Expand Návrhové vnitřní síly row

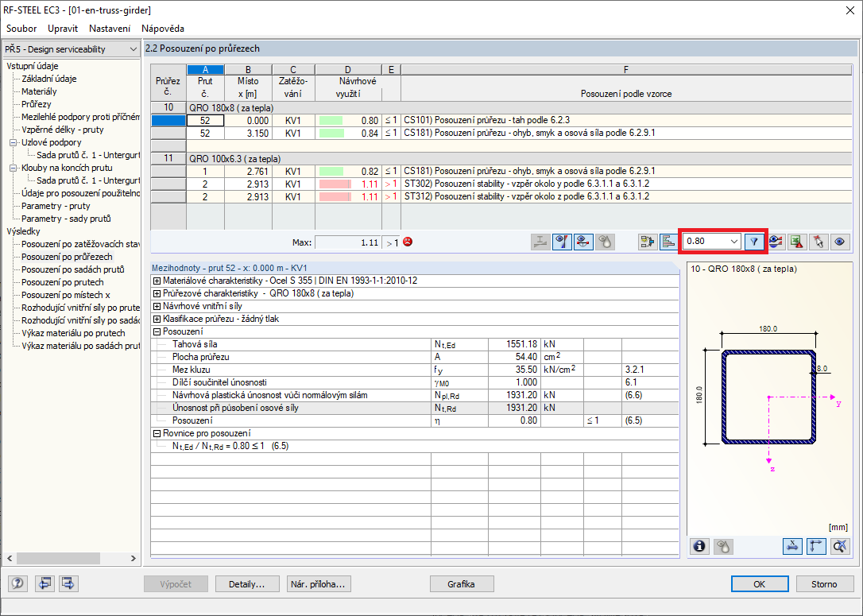(157, 306)
